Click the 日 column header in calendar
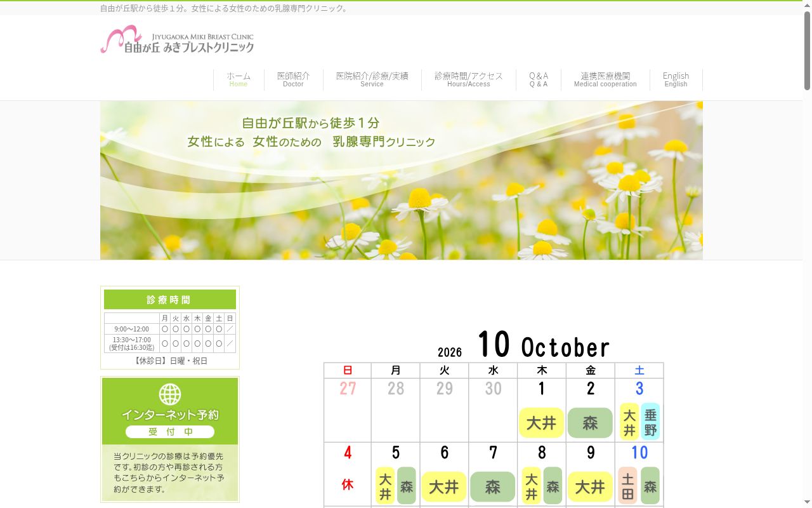Screen dimensions: 812x508 point(348,370)
